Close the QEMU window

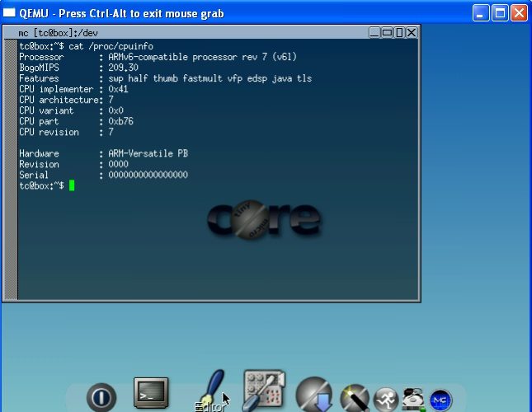[518, 13]
